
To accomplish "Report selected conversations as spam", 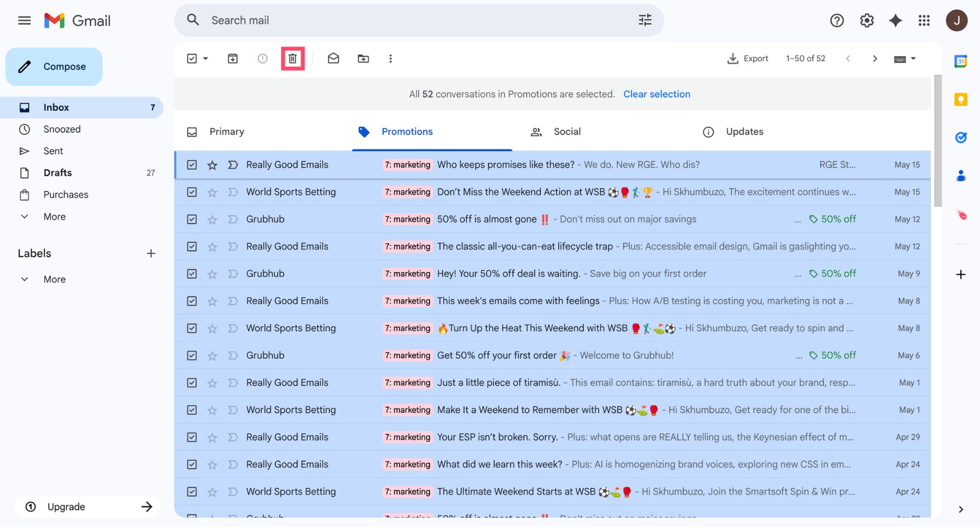I will pyautogui.click(x=263, y=59).
